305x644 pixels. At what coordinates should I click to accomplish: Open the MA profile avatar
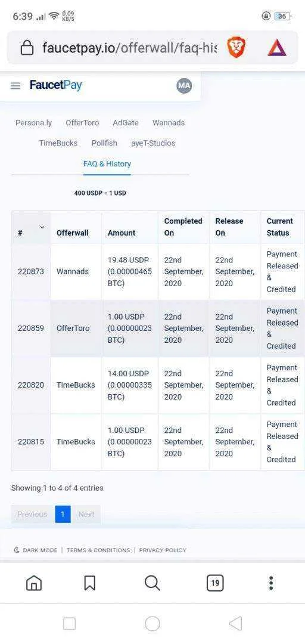coord(184,85)
